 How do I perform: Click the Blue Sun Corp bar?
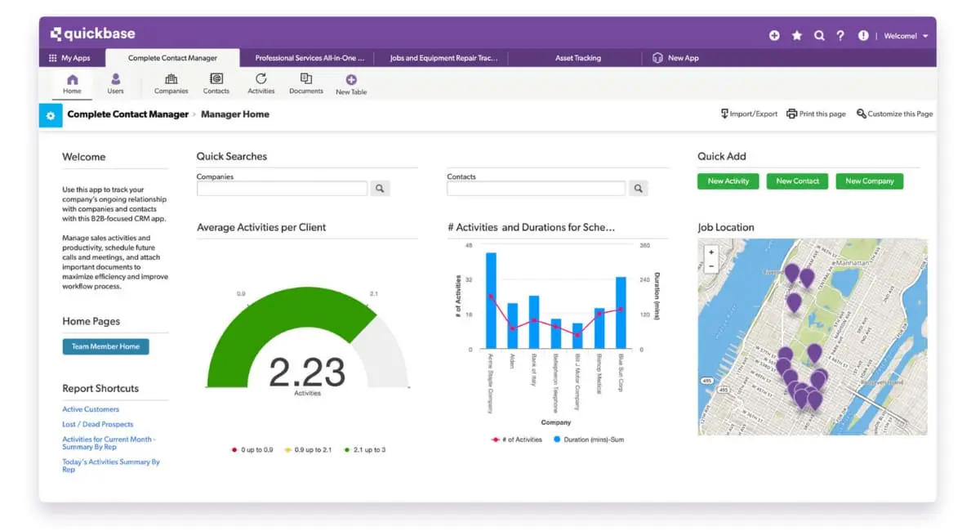click(x=621, y=313)
